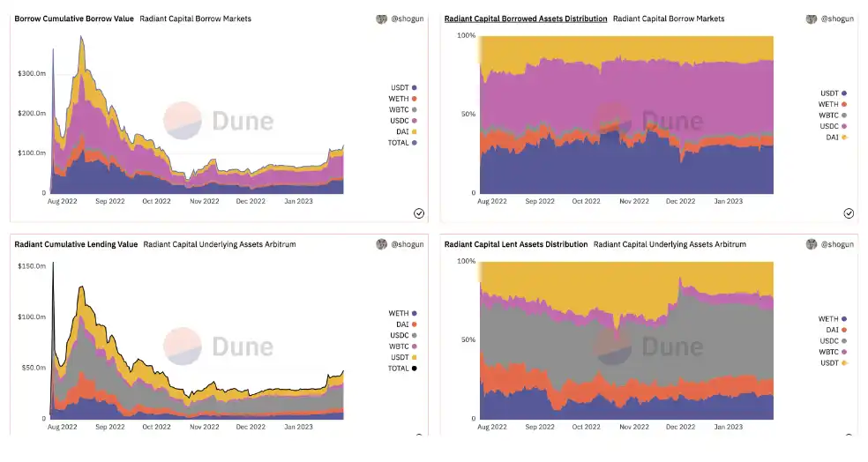Toggle USDC legend dot in Borrow Cumulative Borrow Value chart
Viewport: 868px width, 462px height.
pyautogui.click(x=414, y=121)
